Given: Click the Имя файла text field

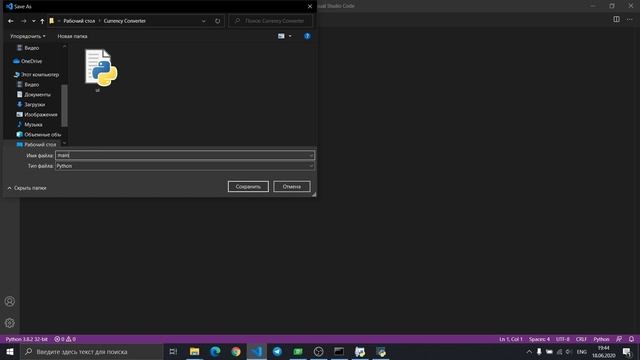Looking at the screenshot, I should pyautogui.click(x=185, y=155).
